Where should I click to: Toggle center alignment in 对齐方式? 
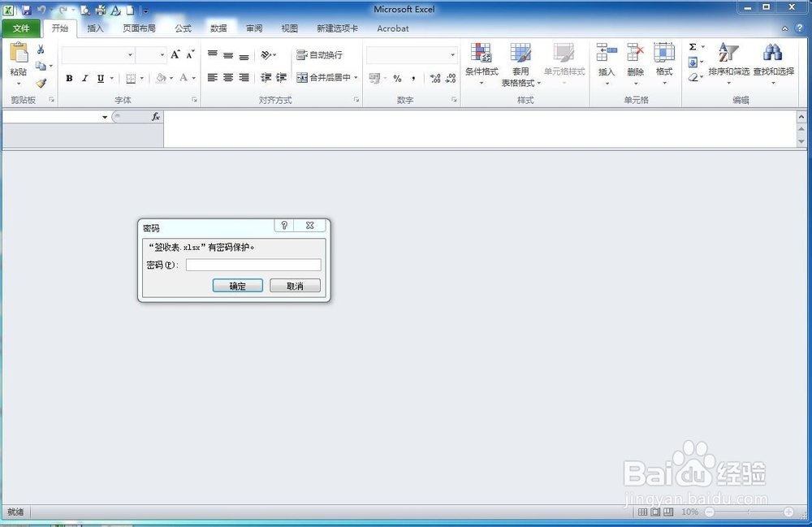pos(227,79)
